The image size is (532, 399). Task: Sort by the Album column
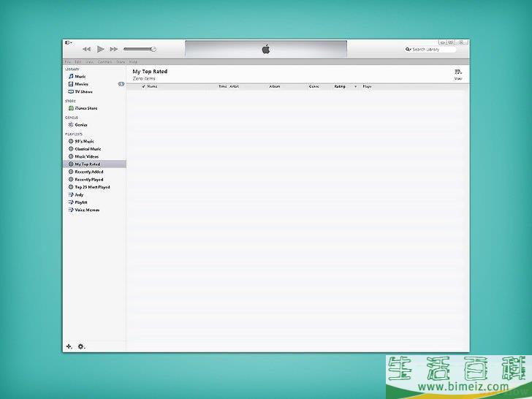275,86
